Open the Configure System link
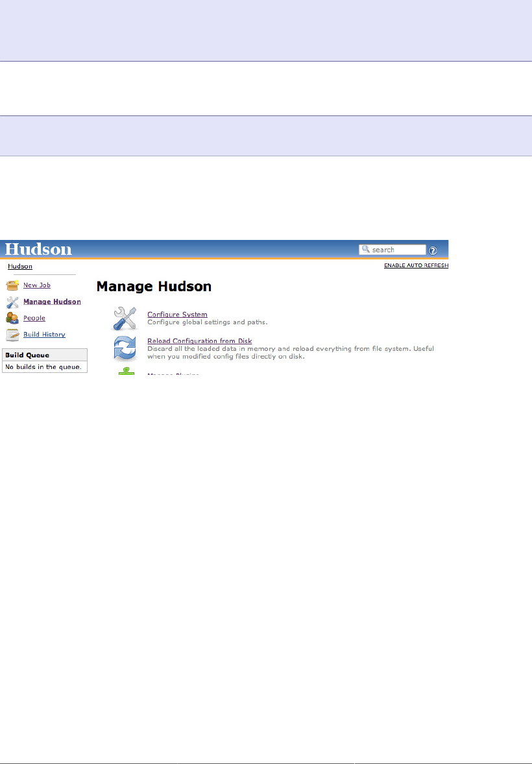Screen dimensions: 532x764 pyautogui.click(x=178, y=315)
